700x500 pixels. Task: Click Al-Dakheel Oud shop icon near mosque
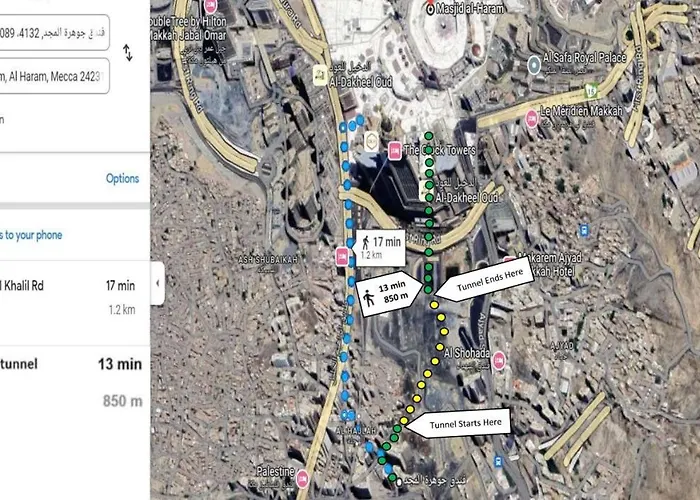pyautogui.click(x=320, y=75)
